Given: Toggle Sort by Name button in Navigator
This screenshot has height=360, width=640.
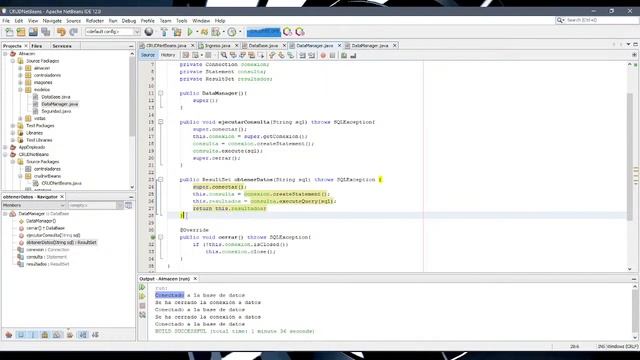Looking at the screenshot, I should 83,335.
